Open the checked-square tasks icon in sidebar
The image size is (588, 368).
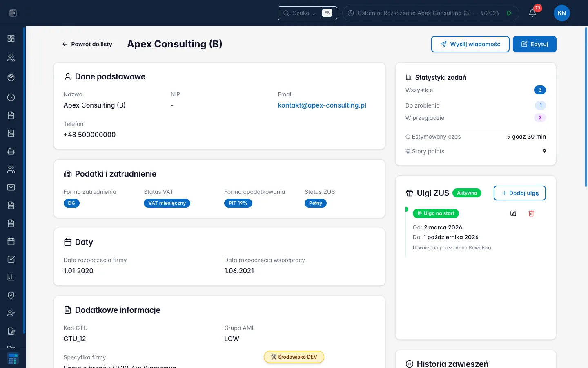click(11, 259)
